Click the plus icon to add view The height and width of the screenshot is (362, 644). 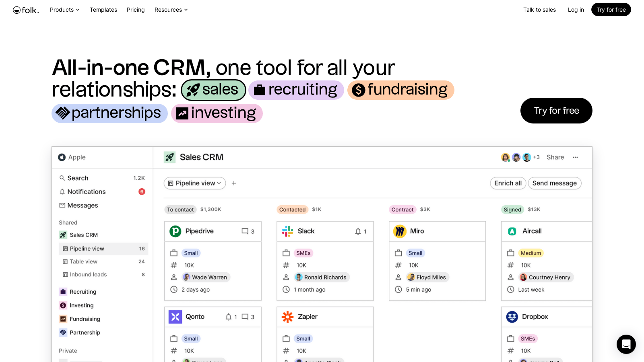(234, 183)
